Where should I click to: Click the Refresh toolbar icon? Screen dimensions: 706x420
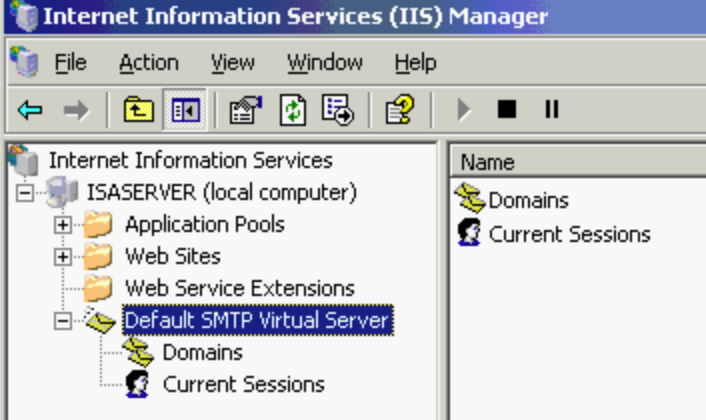(x=293, y=109)
